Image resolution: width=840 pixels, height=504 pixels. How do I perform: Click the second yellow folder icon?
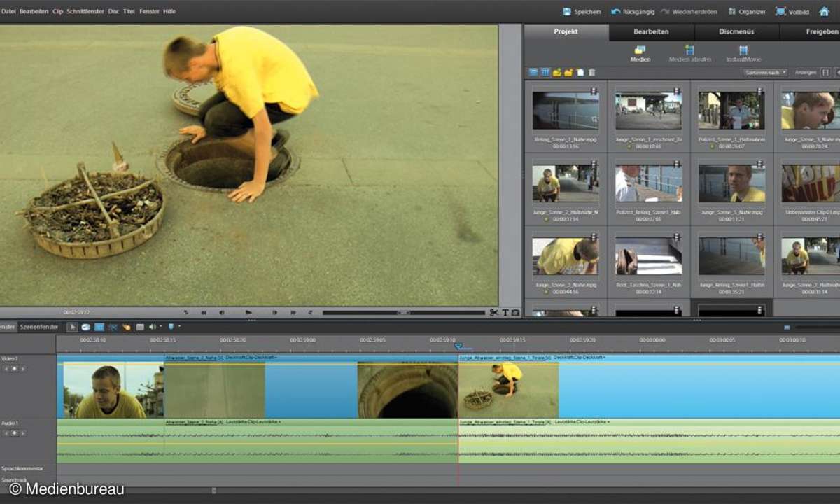(569, 72)
